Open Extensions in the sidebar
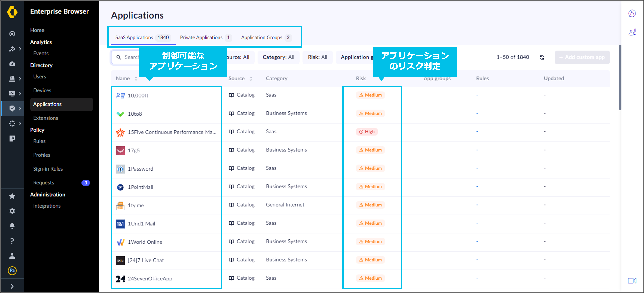Screen dimensions: 644x293 [45, 118]
